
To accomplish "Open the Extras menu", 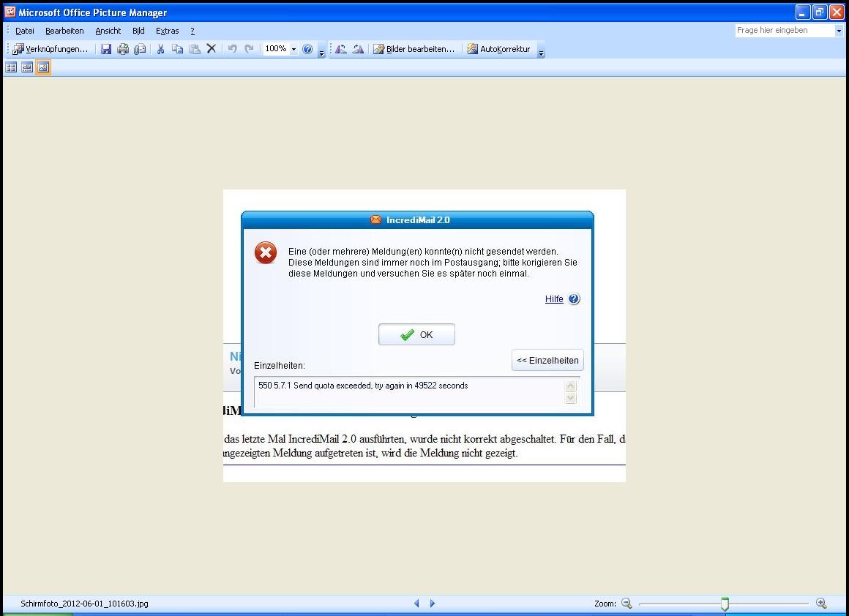I will (x=167, y=31).
